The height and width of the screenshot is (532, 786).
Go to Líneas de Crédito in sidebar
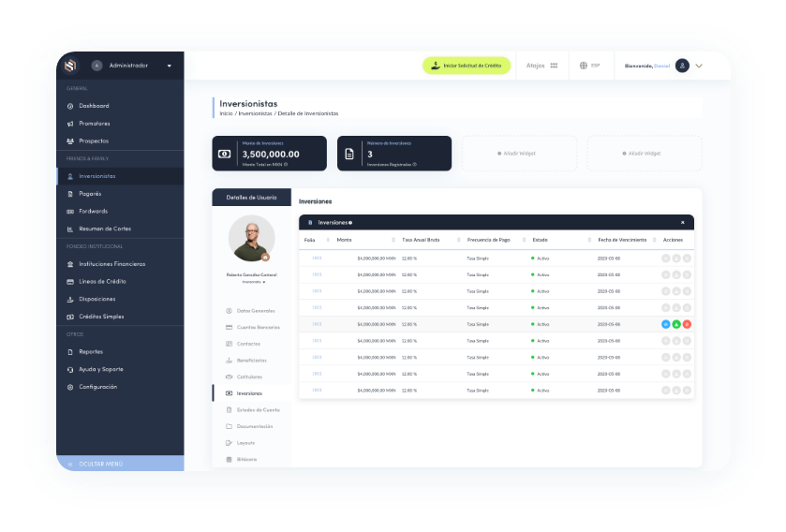102,281
